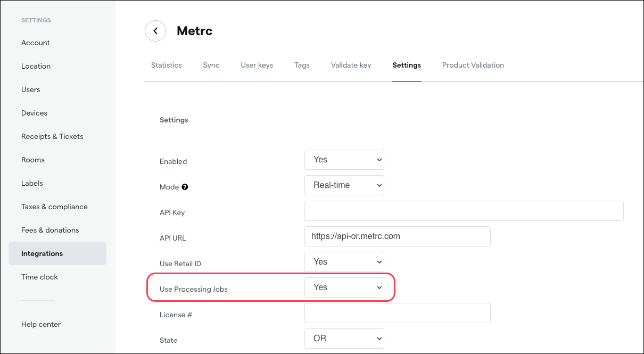Open the Mode dropdown showing Real-time
The image size is (644, 354).
coord(344,185)
